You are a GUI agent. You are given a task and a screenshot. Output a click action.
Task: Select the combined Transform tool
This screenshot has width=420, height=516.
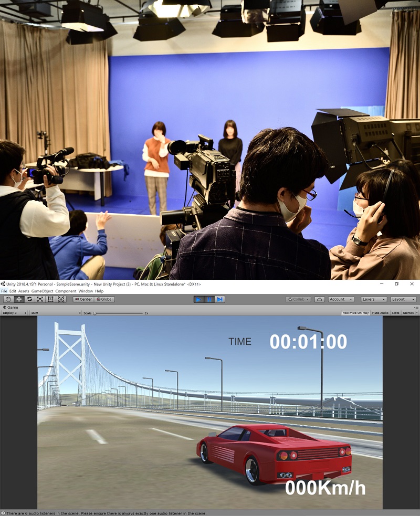point(61,299)
